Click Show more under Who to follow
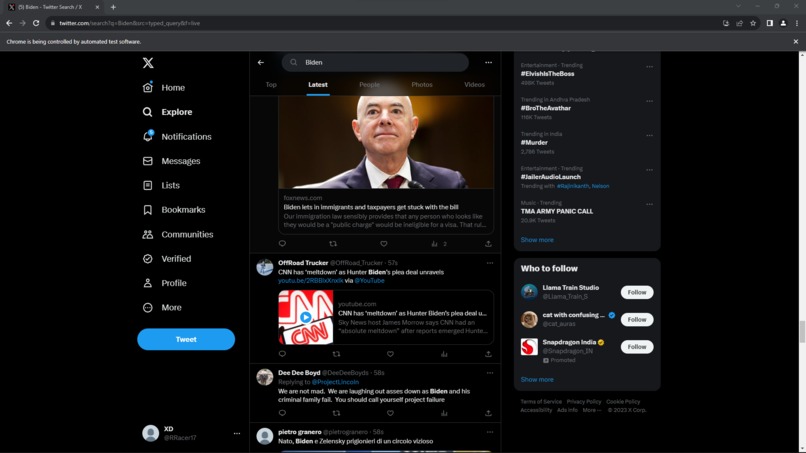Screen dimensions: 806x453 (x=537, y=379)
